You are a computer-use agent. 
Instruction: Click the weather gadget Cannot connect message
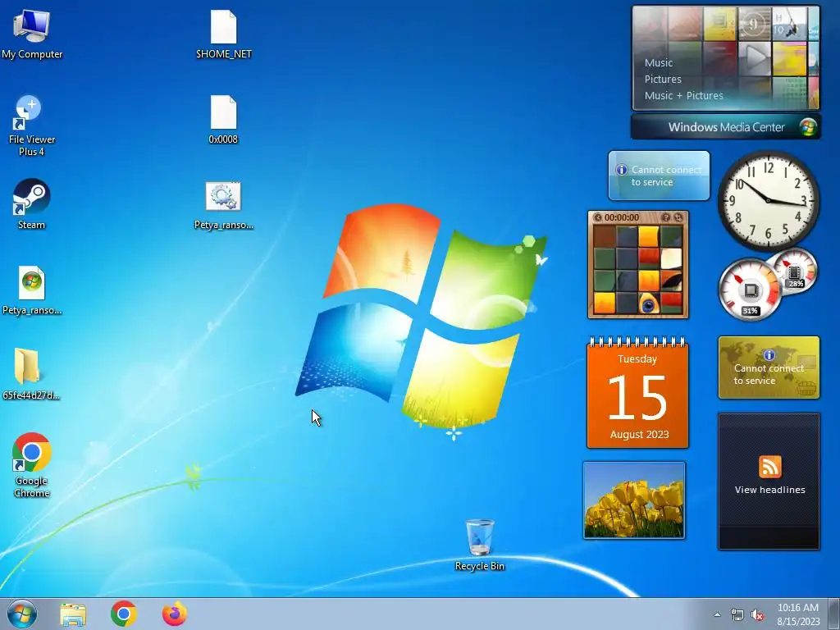(x=666, y=176)
